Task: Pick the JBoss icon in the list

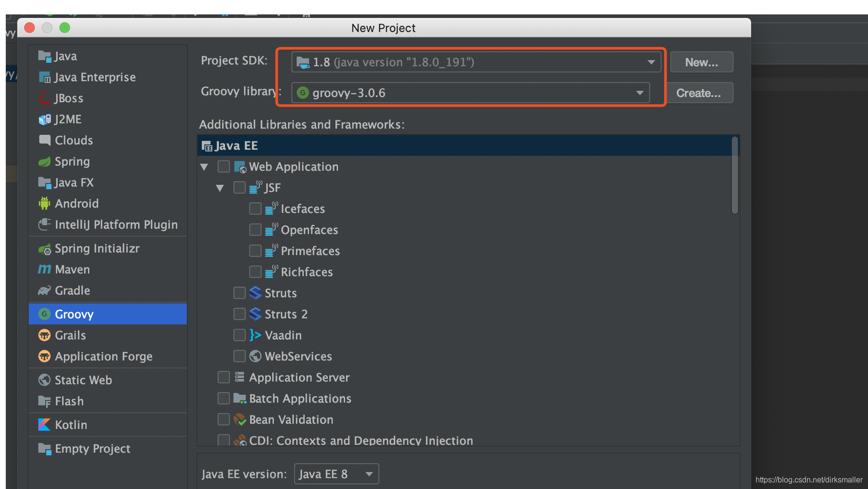Action: tap(44, 98)
